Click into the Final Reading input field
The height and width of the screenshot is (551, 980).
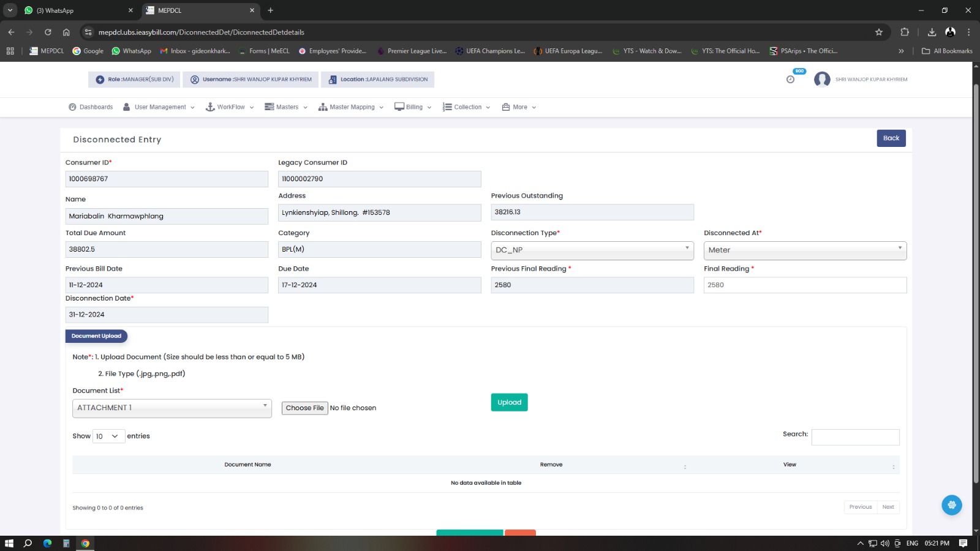coord(804,285)
